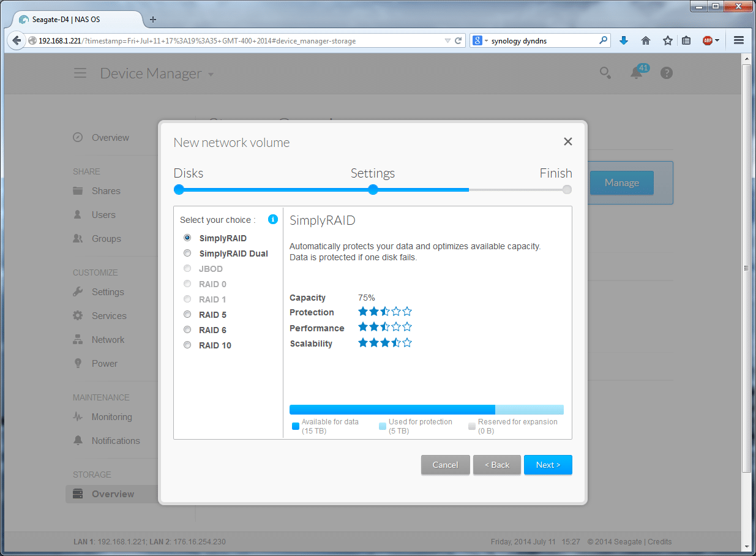Expand the Adblock Plus dropdown arrow
This screenshot has width=756, height=556.
coord(717,41)
